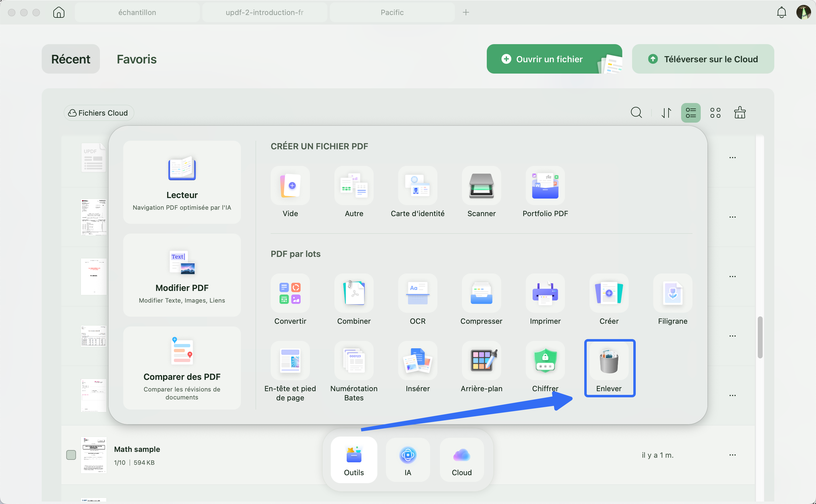Image resolution: width=816 pixels, height=504 pixels.
Task: Select the Favoris tab
Action: [x=137, y=59]
